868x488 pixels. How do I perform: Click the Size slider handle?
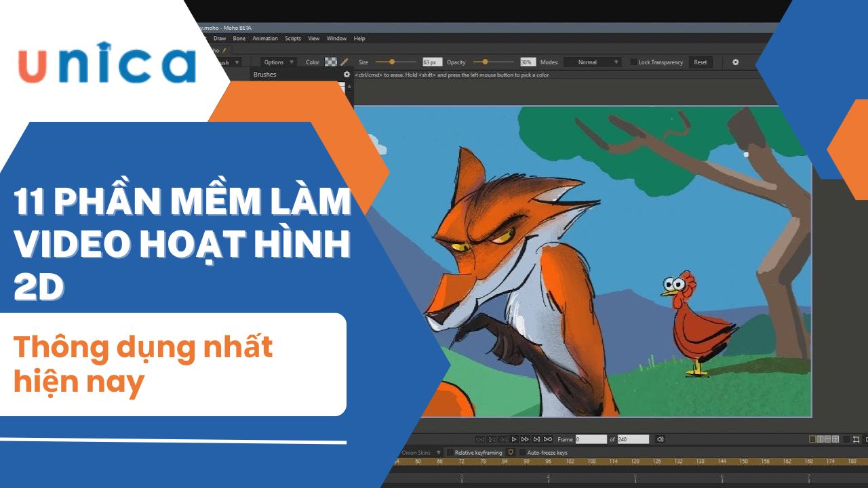pos(392,62)
